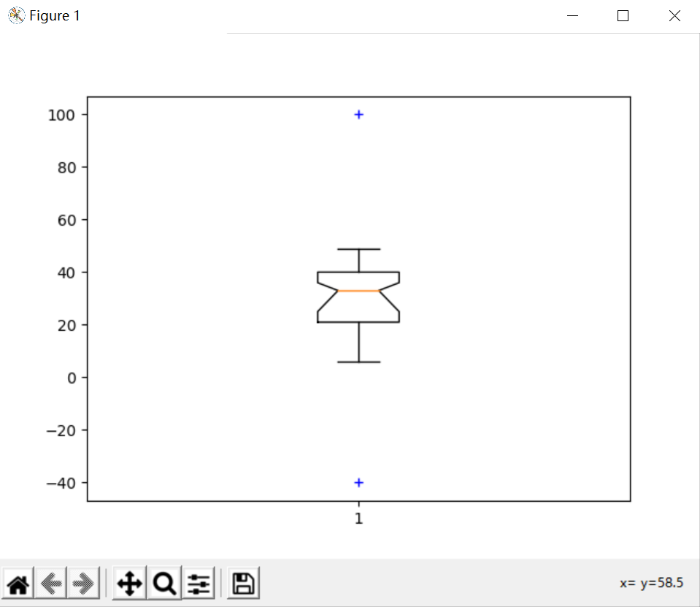Activate the Zoom-to-rectangle magnifier tool
This screenshot has height=607, width=700.
pos(164,583)
